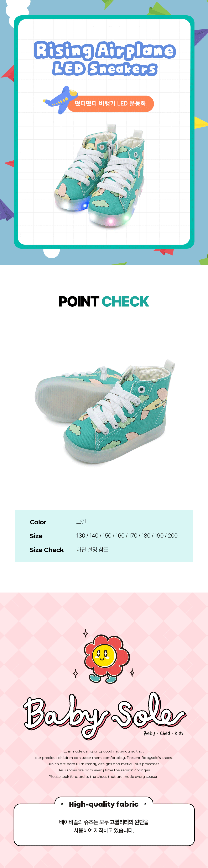Click the Color label in the spec table
The height and width of the screenshot is (868, 208).
click(38, 522)
